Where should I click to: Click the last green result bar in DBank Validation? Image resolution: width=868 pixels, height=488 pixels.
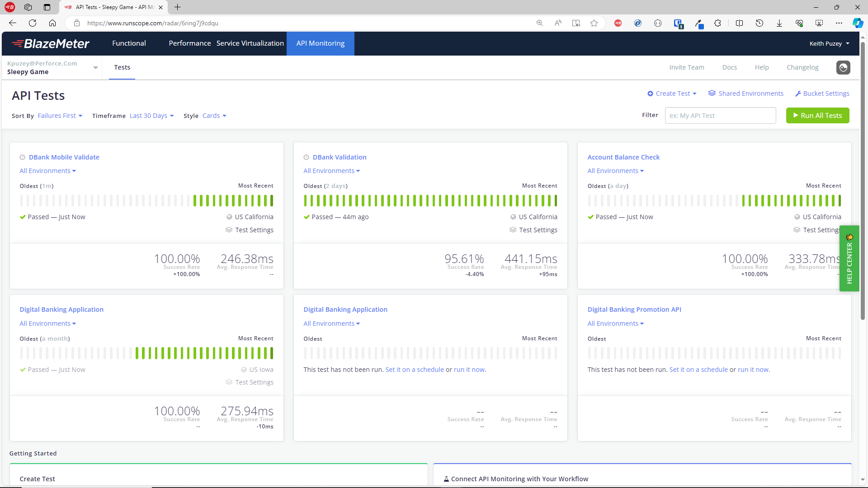pos(556,201)
